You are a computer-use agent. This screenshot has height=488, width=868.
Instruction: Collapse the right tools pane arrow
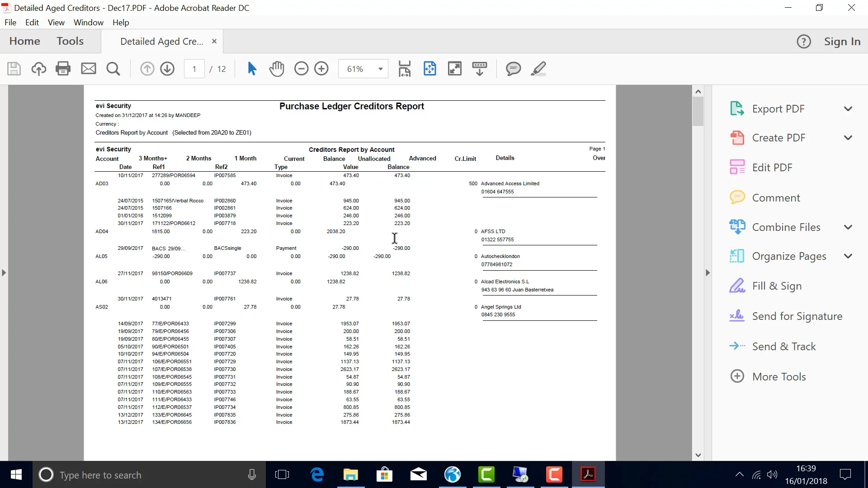pyautogui.click(x=708, y=273)
